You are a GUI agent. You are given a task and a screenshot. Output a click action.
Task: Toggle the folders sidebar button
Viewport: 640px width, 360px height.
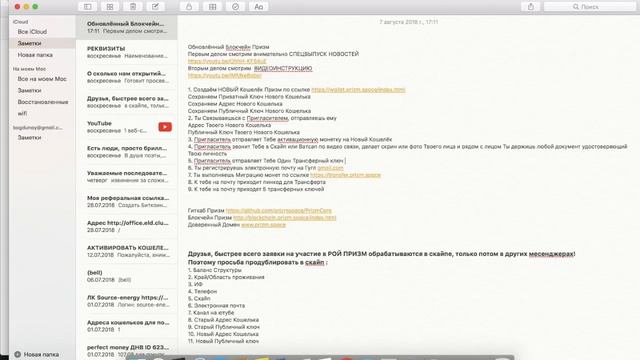(x=87, y=7)
